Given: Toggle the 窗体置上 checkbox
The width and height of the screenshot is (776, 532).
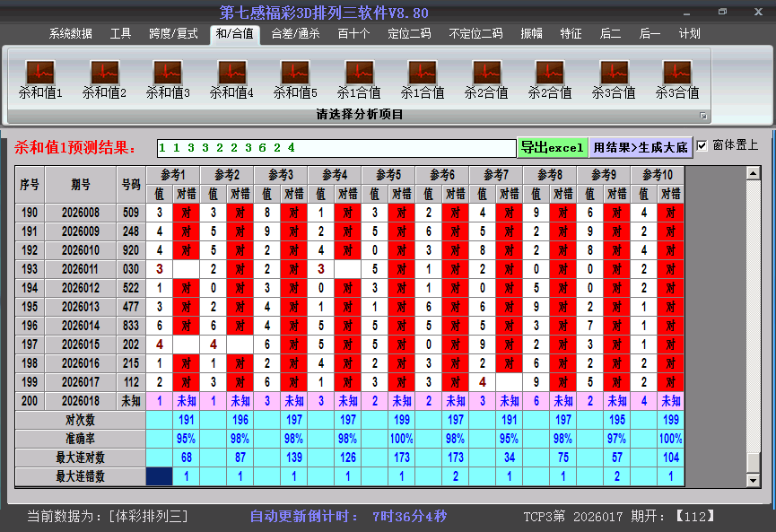Looking at the screenshot, I should [x=702, y=145].
